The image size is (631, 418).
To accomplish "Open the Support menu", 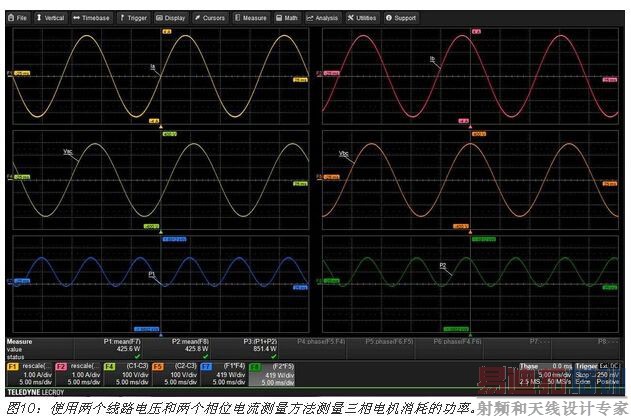I will tap(401, 18).
